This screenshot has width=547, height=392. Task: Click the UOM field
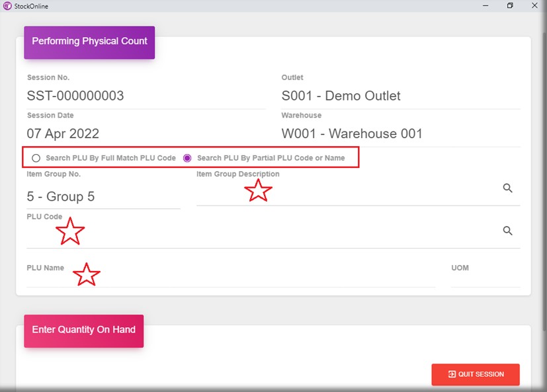click(x=485, y=279)
